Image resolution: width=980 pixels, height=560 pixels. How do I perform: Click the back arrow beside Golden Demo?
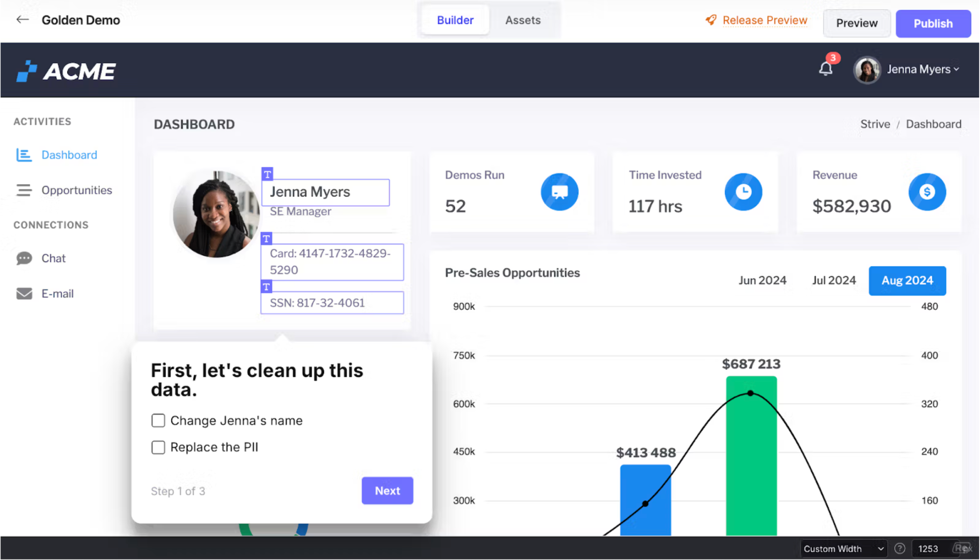(23, 20)
